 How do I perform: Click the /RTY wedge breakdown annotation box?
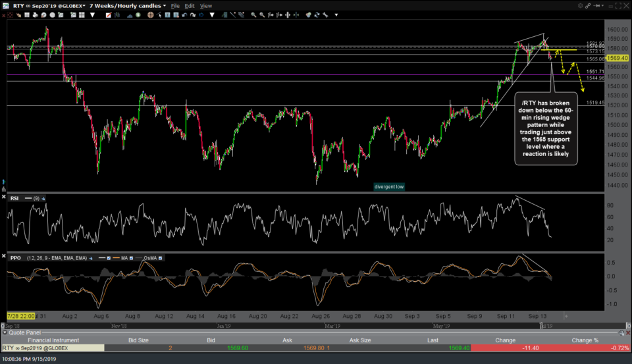[x=546, y=129]
